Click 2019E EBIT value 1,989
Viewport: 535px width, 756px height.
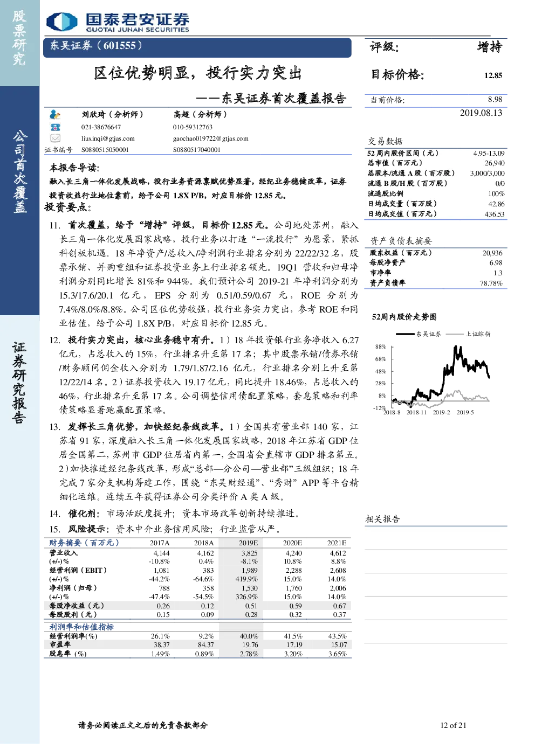point(250,570)
